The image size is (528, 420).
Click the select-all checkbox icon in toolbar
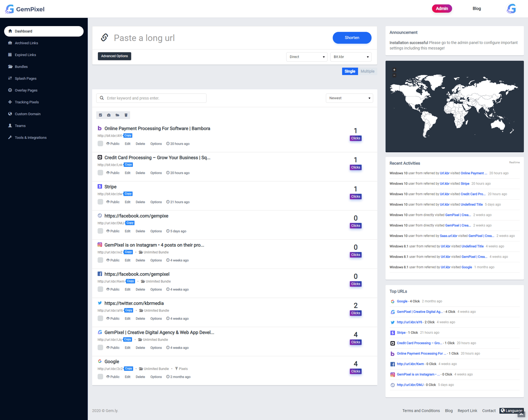click(x=100, y=115)
